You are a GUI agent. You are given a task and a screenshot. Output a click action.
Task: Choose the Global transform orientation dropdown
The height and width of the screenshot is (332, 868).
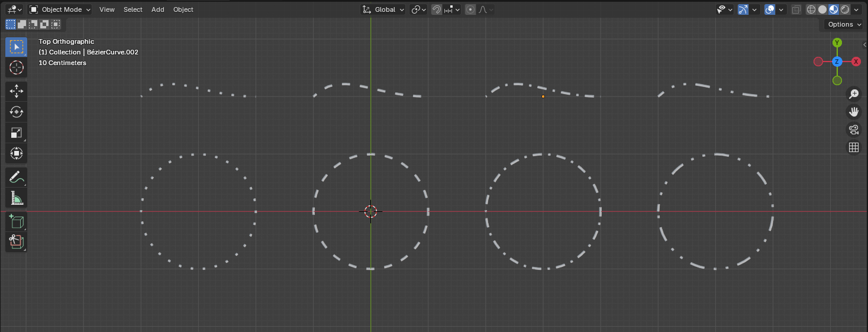pos(383,9)
